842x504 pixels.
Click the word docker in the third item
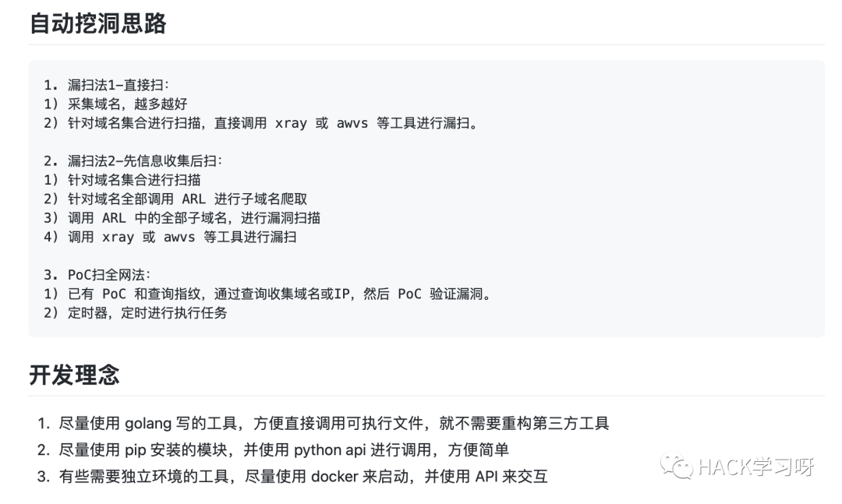(x=334, y=476)
